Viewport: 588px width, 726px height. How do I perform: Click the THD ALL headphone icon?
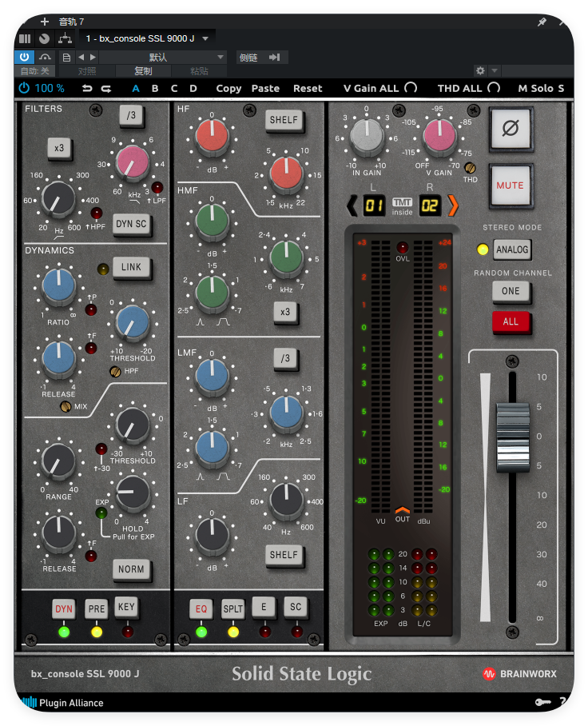pos(494,87)
